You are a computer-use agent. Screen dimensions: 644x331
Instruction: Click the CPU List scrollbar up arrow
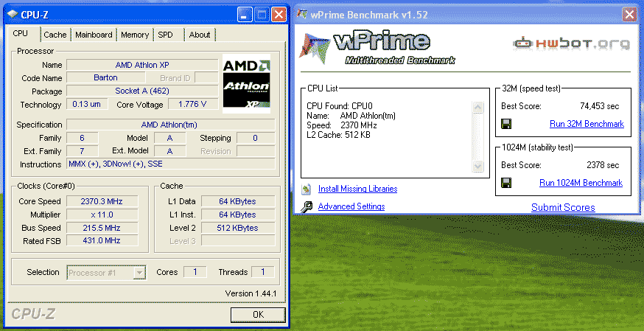tap(477, 108)
